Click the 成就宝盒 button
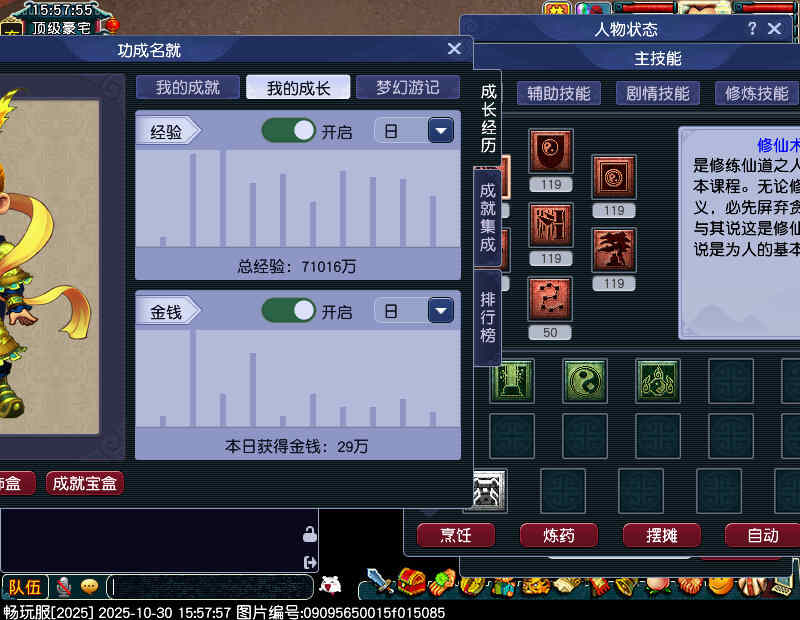Image resolution: width=800 pixels, height=620 pixels. [85, 483]
